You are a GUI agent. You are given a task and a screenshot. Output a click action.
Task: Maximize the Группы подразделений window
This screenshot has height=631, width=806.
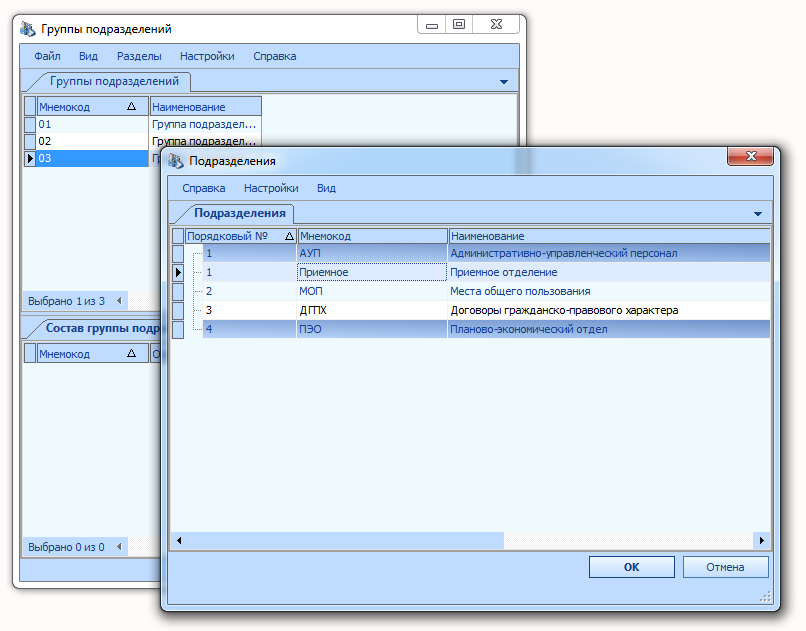tap(459, 25)
